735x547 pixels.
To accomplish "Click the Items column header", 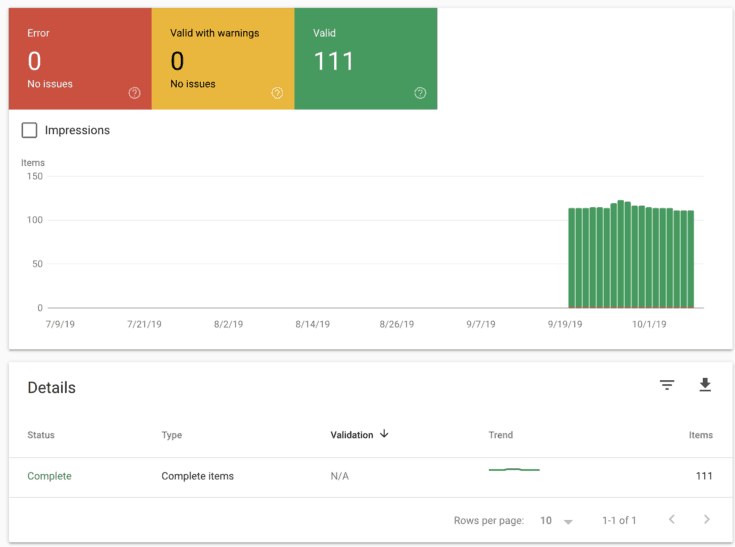I will click(700, 435).
